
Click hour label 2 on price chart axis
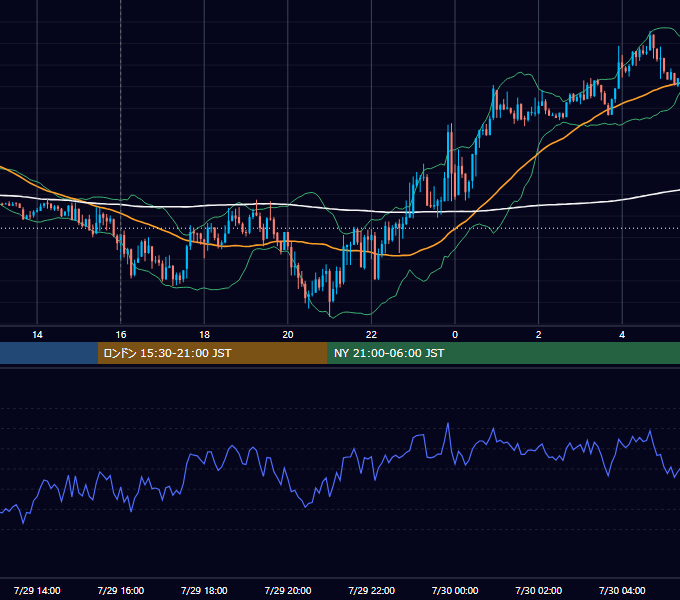539,335
